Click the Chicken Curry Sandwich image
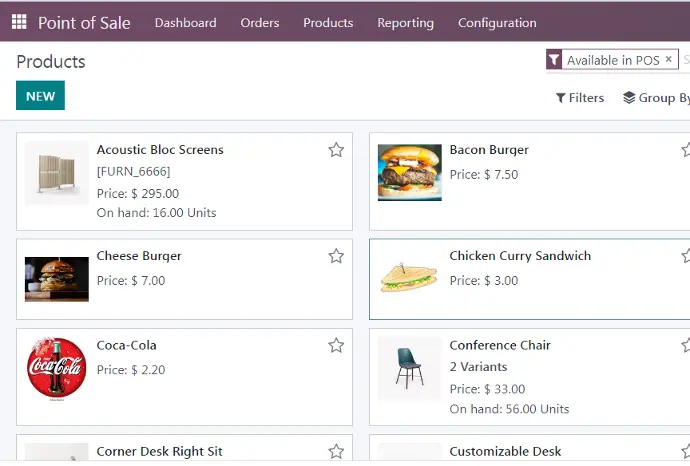Image resolution: width=690 pixels, height=466 pixels. click(409, 278)
